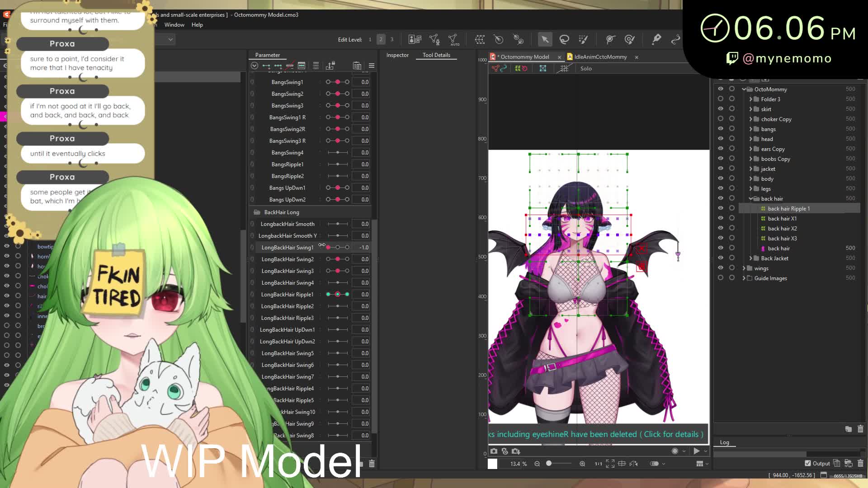Image resolution: width=868 pixels, height=488 pixels.
Task: Clear the log with trash icon
Action: click(x=860, y=463)
